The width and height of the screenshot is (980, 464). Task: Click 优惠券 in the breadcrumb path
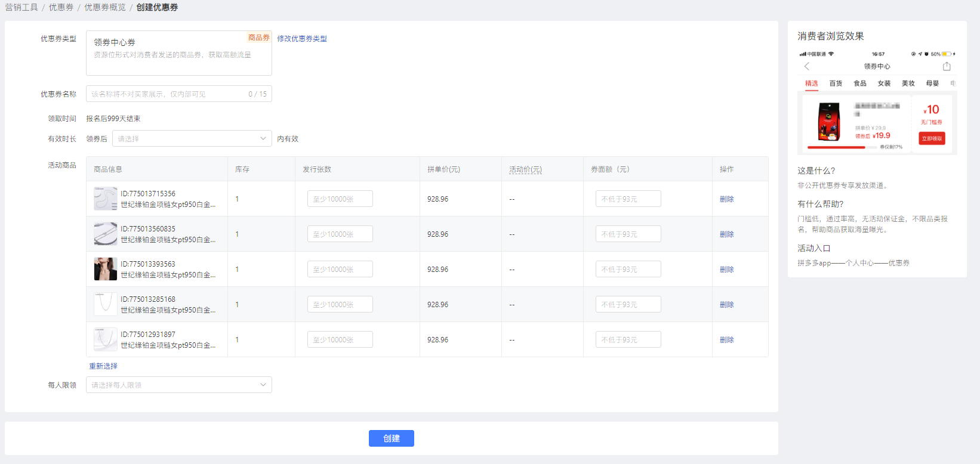pyautogui.click(x=61, y=7)
